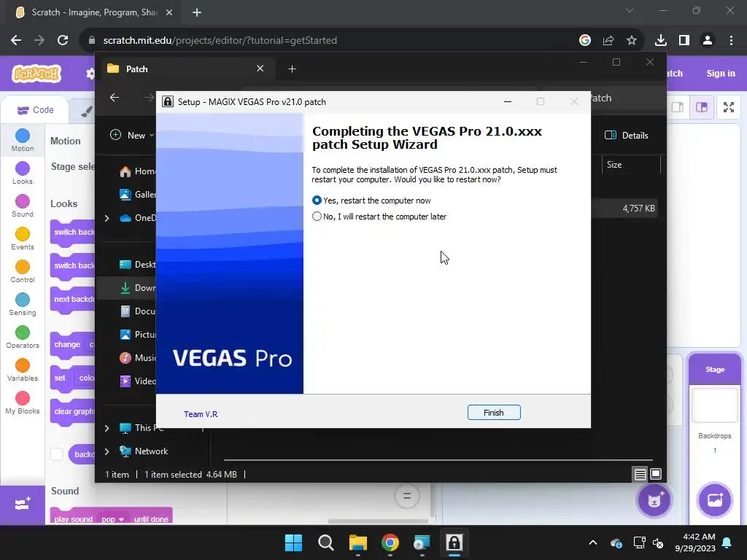747x560 pixels.
Task: Select Network in navigation pane
Action: click(x=144, y=451)
